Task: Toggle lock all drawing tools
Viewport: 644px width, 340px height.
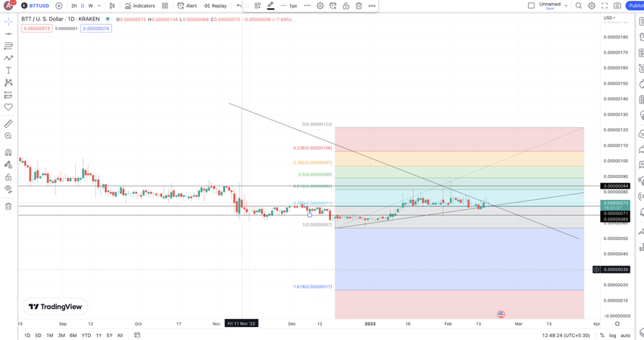Action: [x=8, y=177]
